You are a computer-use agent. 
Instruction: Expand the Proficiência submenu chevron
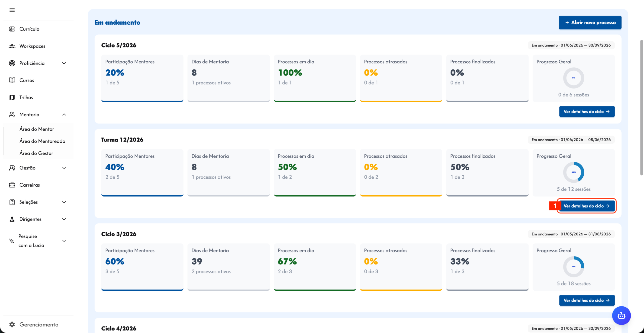pyautogui.click(x=64, y=63)
